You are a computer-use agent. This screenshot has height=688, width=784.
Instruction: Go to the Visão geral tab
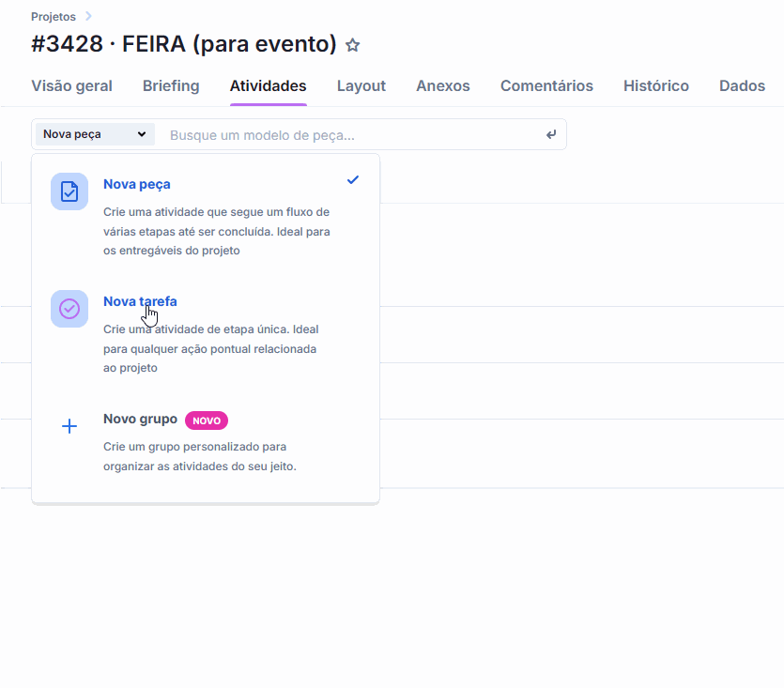point(71,86)
